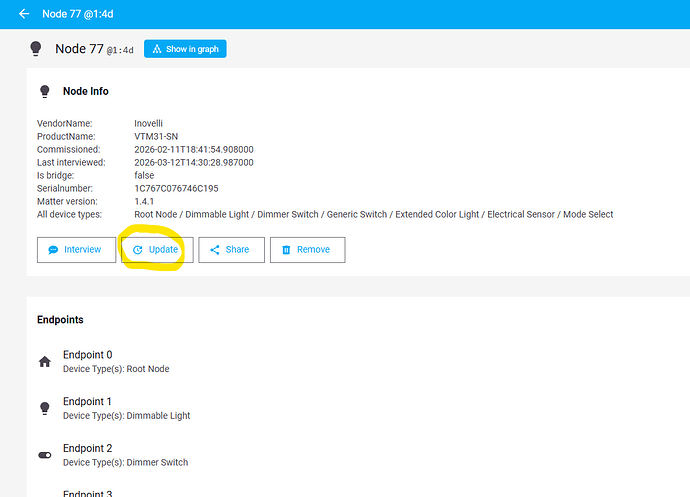Image resolution: width=690 pixels, height=497 pixels.
Task: Click the Matter version value 1.4.1
Action: pos(144,201)
